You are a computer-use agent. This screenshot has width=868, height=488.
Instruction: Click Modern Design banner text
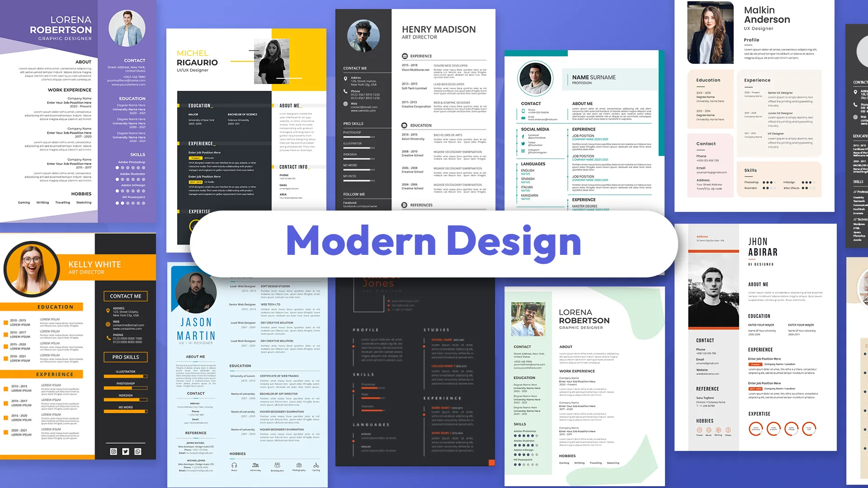coord(434,244)
